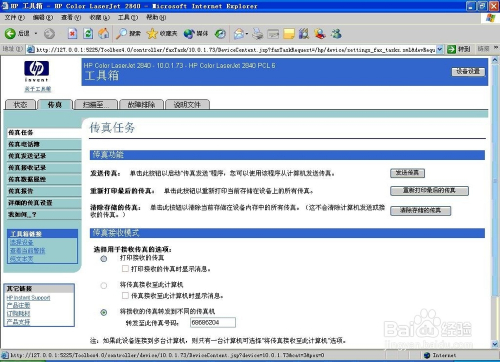500x362 pixels.
Task: Click the Refresh page icon
Action: point(88,33)
